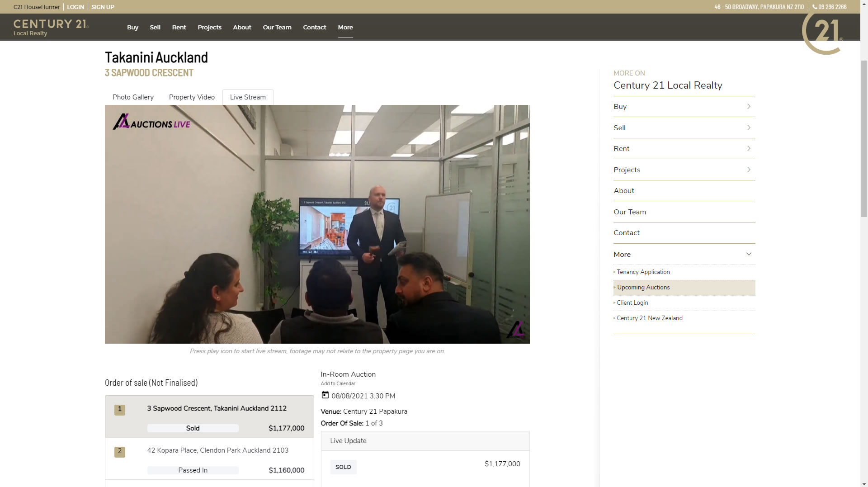Viewport: 868px width, 487px height.
Task: Open Our Team in top navigation
Action: tap(277, 27)
